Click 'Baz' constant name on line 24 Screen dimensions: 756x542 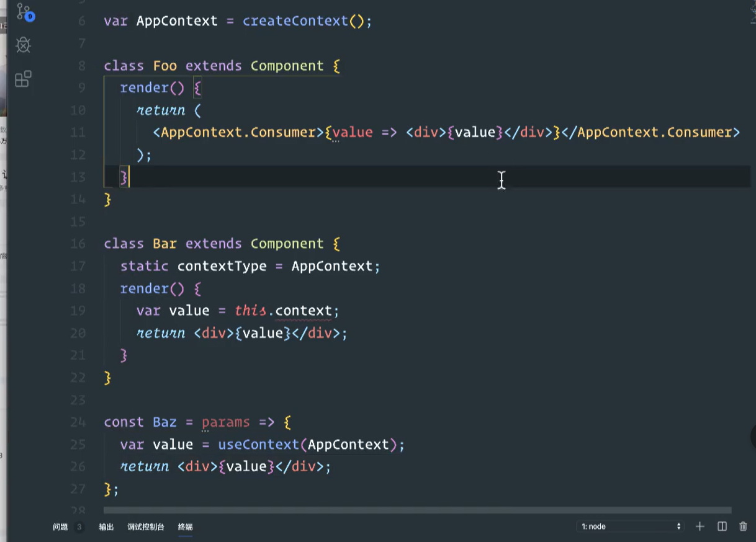(x=165, y=422)
